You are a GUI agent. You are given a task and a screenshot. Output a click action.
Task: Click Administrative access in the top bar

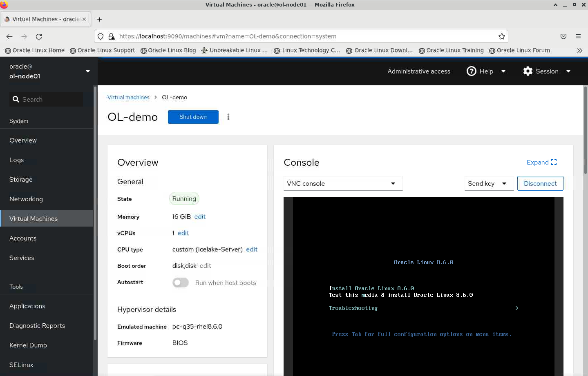(419, 71)
